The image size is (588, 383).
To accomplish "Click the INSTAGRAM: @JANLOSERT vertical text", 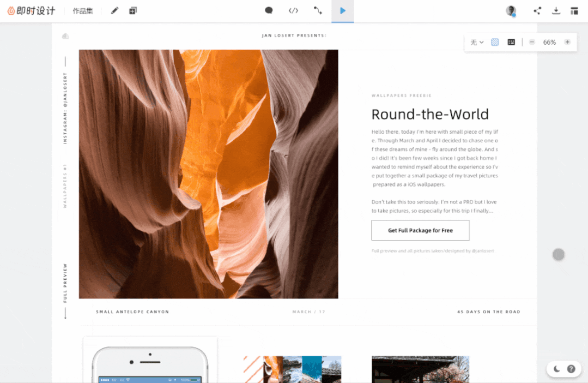I will pos(65,109).
